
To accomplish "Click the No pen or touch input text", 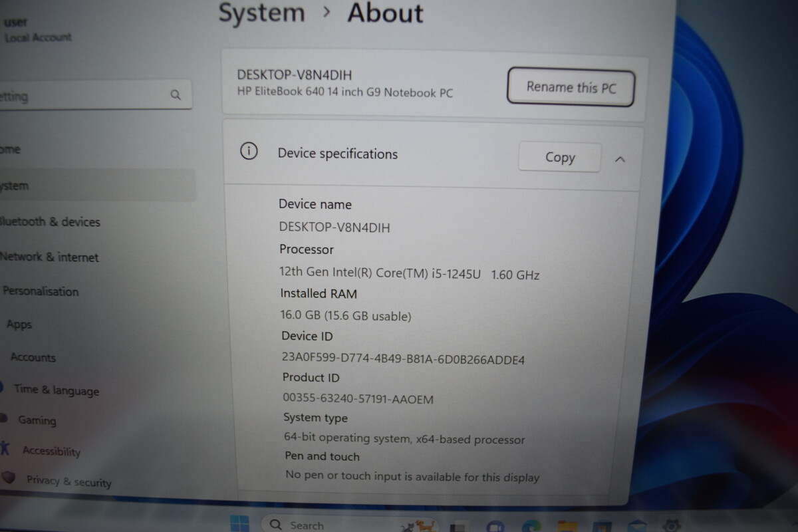I will click(x=412, y=476).
